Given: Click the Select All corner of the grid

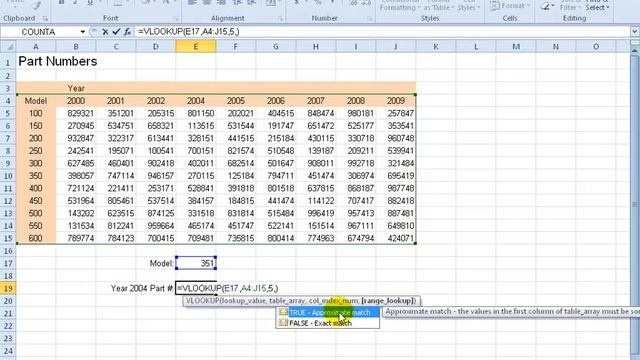Looking at the screenshot, I should [x=8, y=47].
